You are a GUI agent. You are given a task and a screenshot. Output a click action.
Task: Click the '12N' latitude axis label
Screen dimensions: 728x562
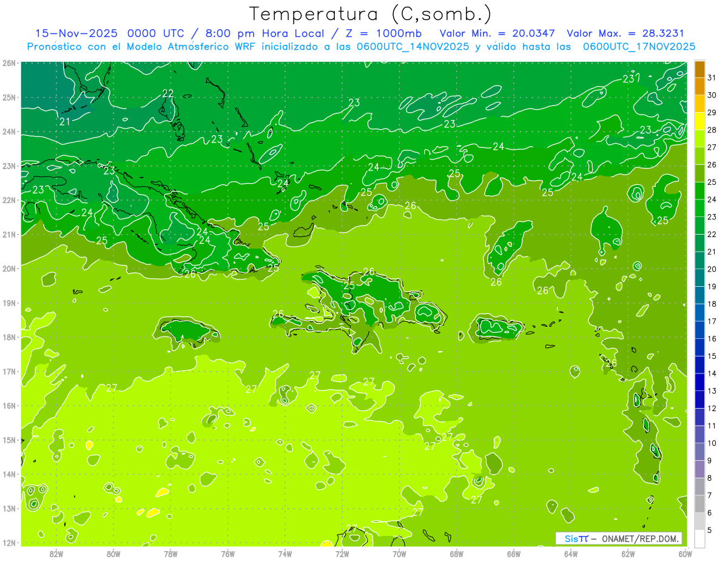pos(9,543)
